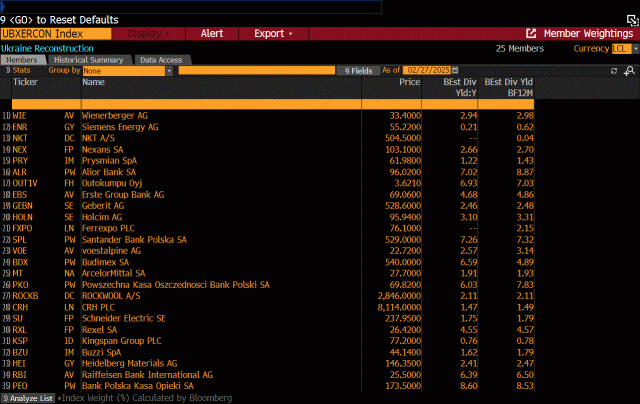This screenshot has height=404, width=640.
Task: Select the Nexans SA row
Action: click(267, 150)
